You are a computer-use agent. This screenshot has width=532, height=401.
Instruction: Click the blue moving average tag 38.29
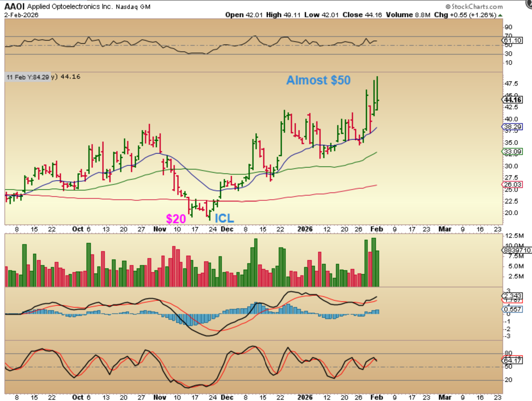[513, 127]
